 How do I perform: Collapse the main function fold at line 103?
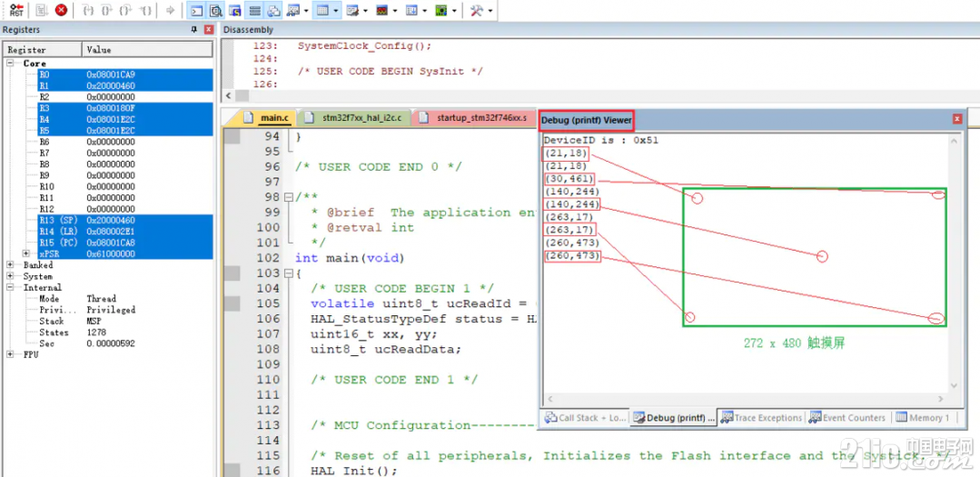pos(288,273)
